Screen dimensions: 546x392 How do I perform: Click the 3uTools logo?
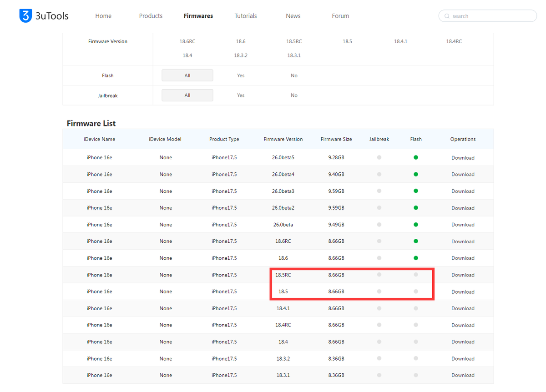click(44, 16)
